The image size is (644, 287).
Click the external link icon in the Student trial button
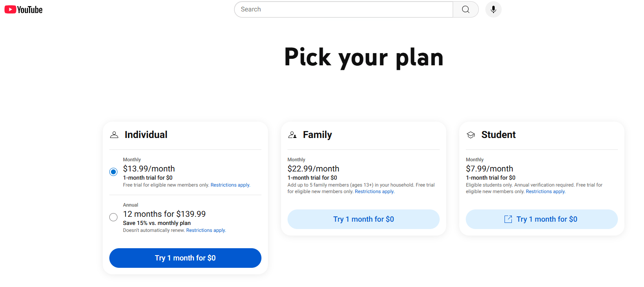click(x=508, y=219)
